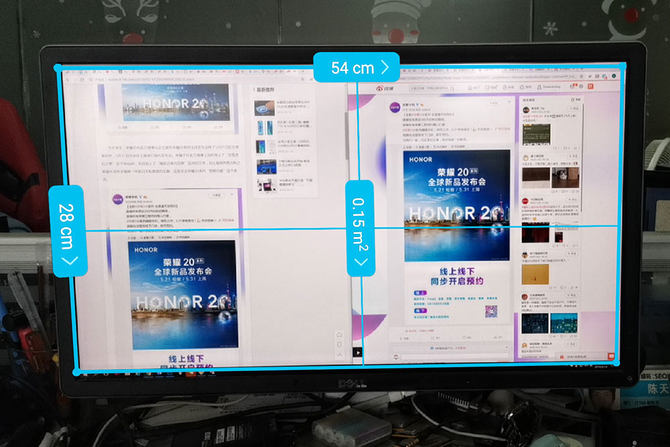Viewport: 670px width, 447px height.
Task: Click the HONOR 20 banner in left article
Action: click(x=176, y=103)
